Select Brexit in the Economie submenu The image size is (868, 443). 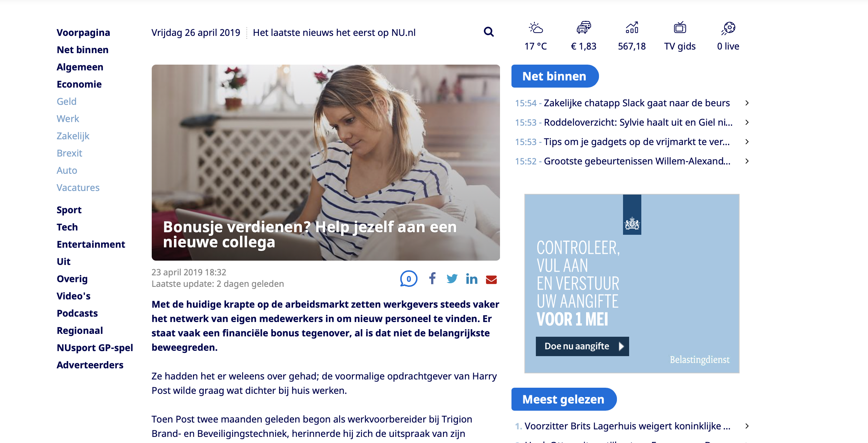[x=69, y=153]
